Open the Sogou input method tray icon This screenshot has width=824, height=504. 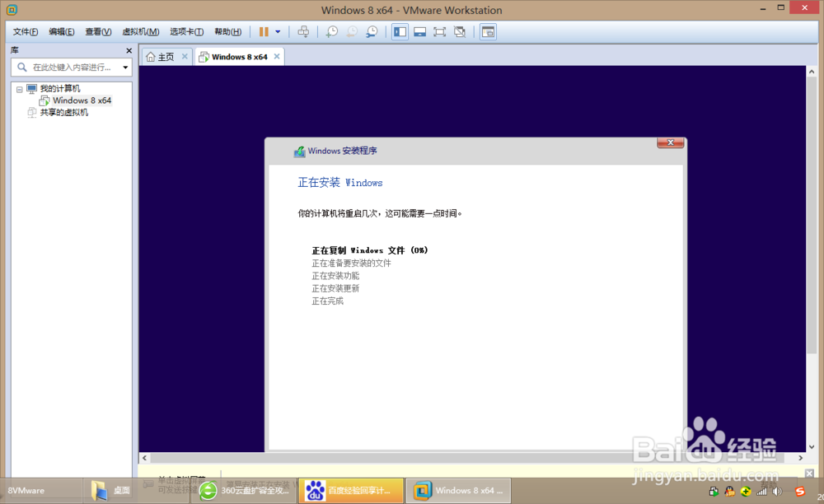point(799,492)
